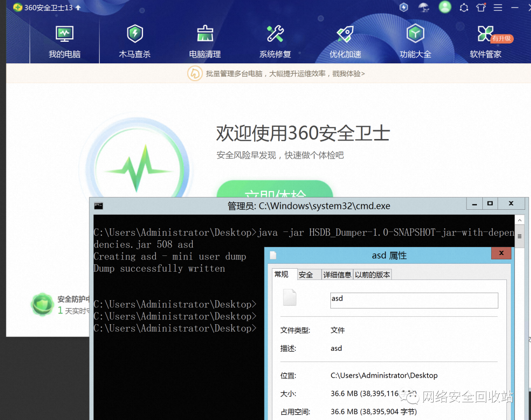
Task: Click the 'Creating asd - mini user dump' line
Action: pyautogui.click(x=170, y=256)
